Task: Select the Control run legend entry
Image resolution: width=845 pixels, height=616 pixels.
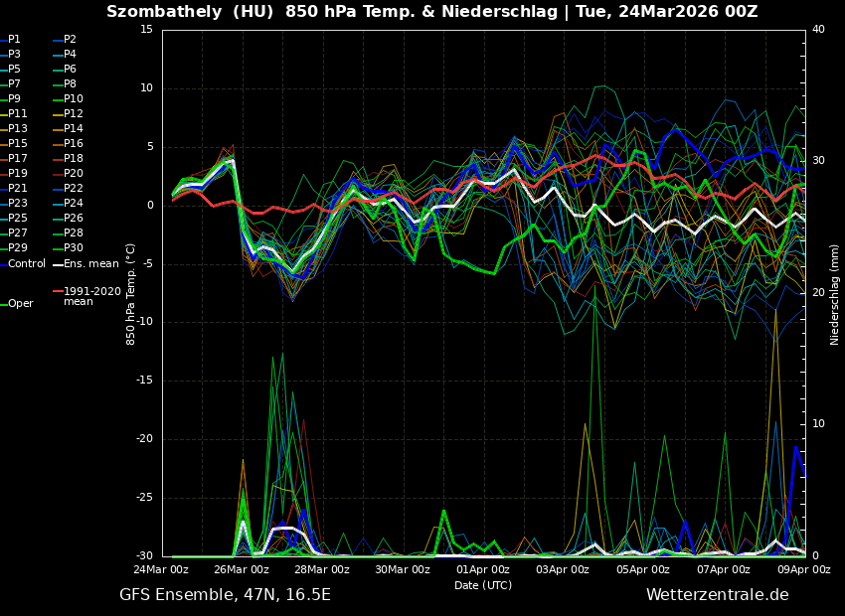Action: pyautogui.click(x=27, y=263)
